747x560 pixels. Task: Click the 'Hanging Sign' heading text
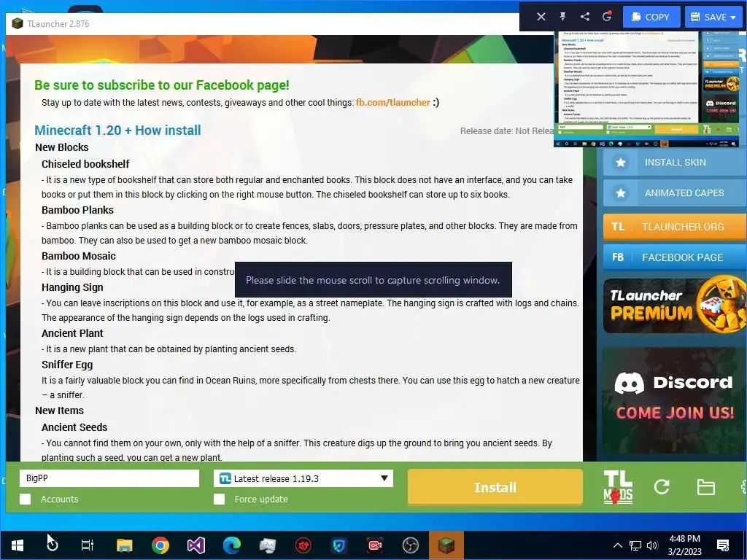[72, 287]
